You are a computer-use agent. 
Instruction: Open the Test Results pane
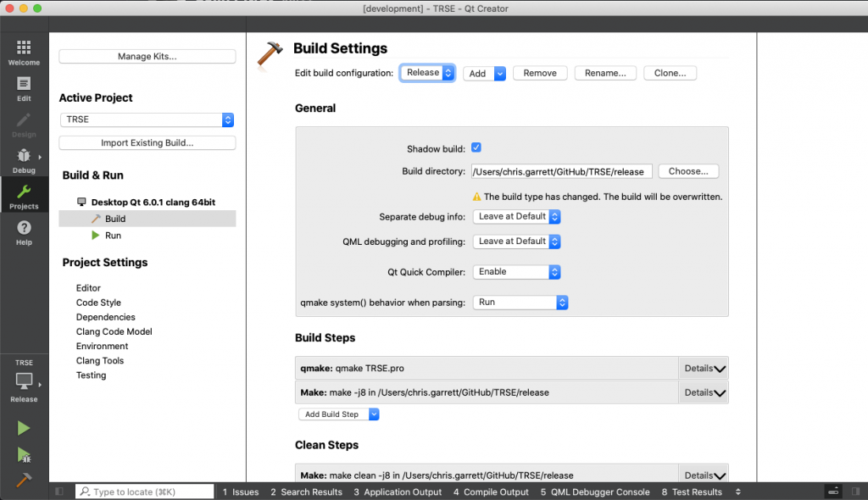click(692, 492)
